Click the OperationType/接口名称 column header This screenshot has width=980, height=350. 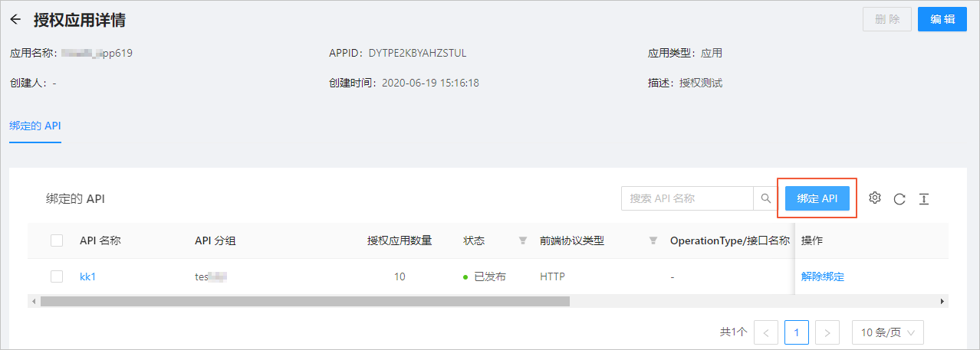point(730,240)
